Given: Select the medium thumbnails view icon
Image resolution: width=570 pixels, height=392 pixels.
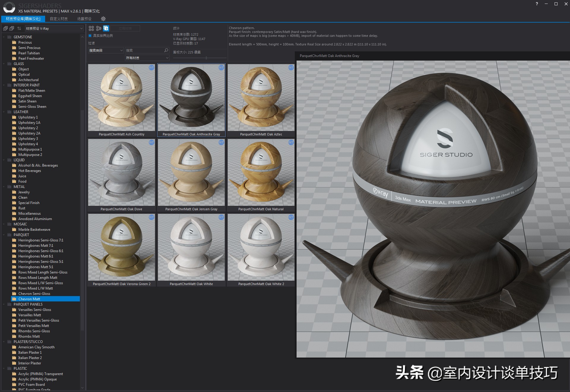Looking at the screenshot, I should point(98,28).
